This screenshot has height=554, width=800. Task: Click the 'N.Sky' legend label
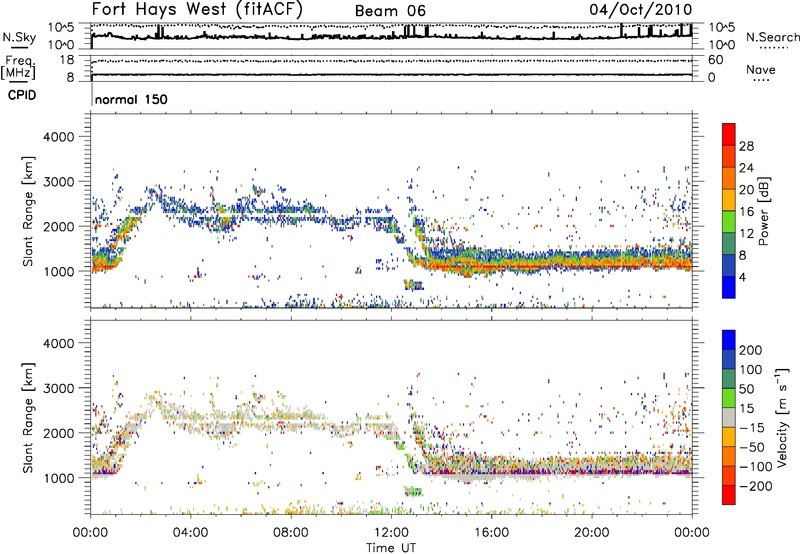[19, 38]
